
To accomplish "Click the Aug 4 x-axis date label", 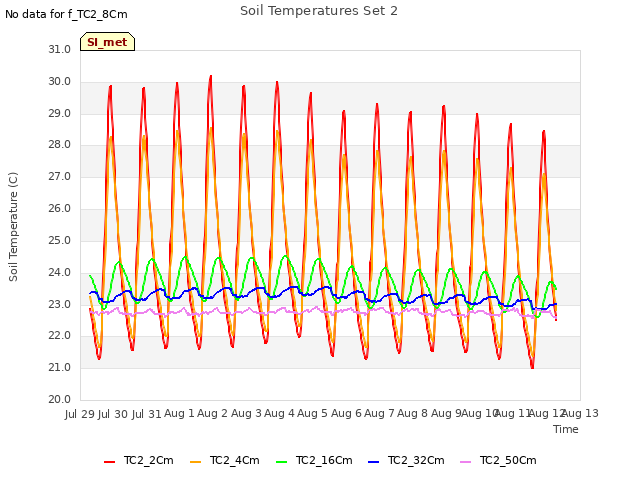I will click(279, 414).
